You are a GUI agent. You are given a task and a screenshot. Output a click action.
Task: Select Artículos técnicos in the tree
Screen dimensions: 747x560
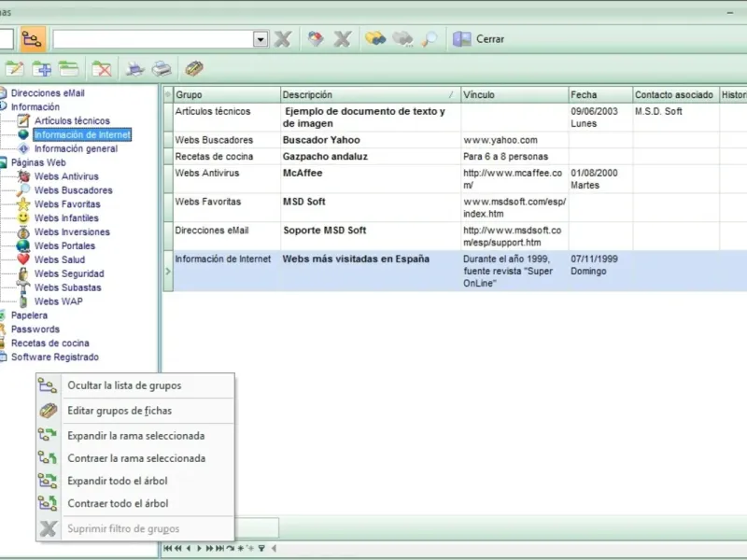[72, 120]
